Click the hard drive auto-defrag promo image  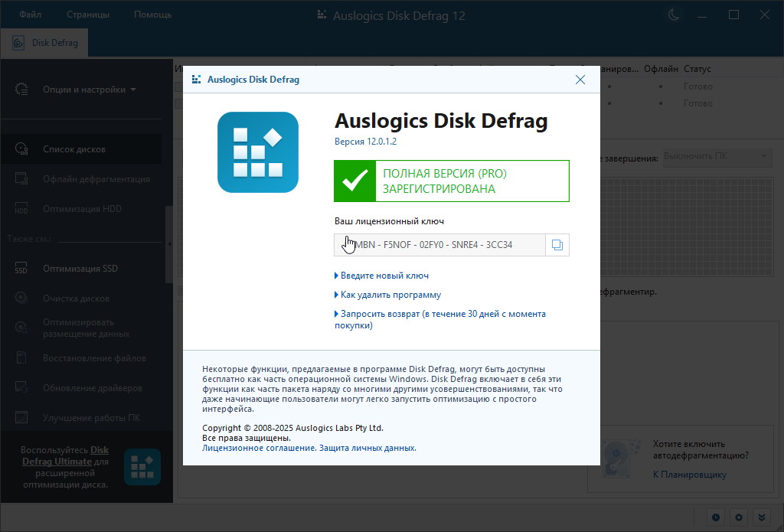[622, 458]
